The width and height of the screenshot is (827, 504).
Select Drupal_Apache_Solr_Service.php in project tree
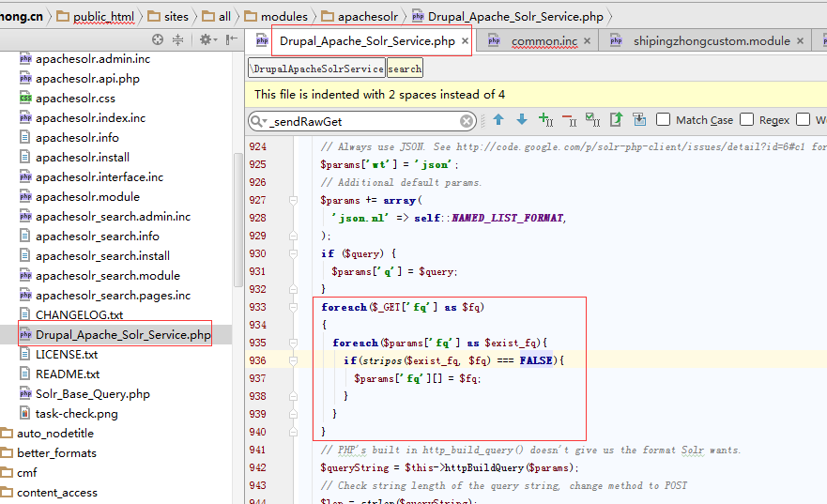(123, 335)
